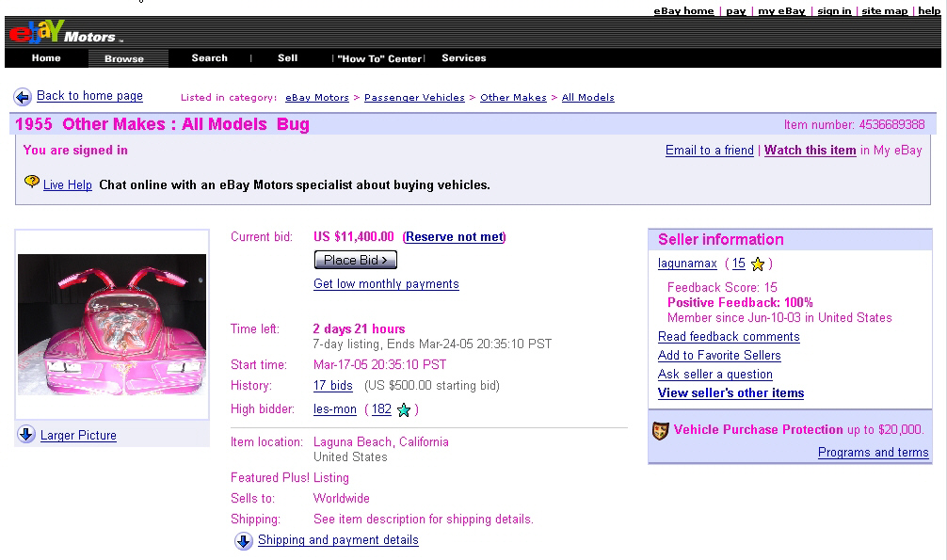This screenshot has width=947, height=560.
Task: Open Get low monthly payments link
Action: point(386,284)
